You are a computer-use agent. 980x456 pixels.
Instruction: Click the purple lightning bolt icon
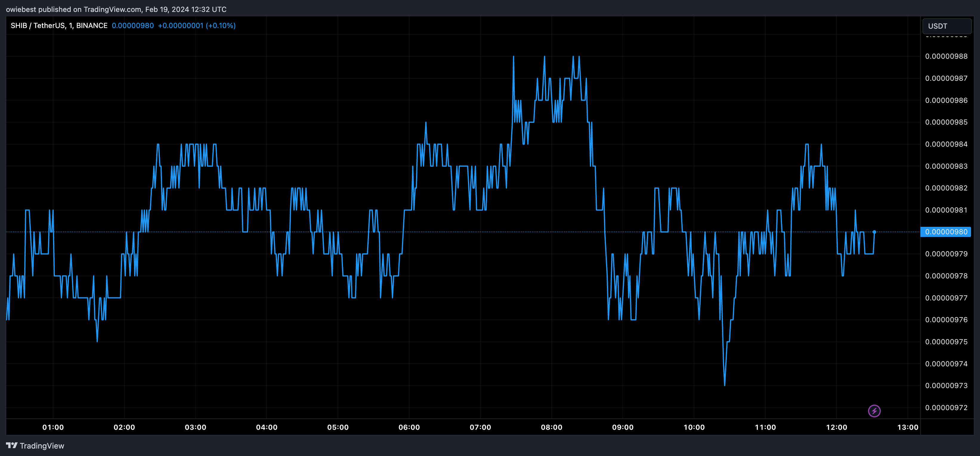click(x=874, y=411)
